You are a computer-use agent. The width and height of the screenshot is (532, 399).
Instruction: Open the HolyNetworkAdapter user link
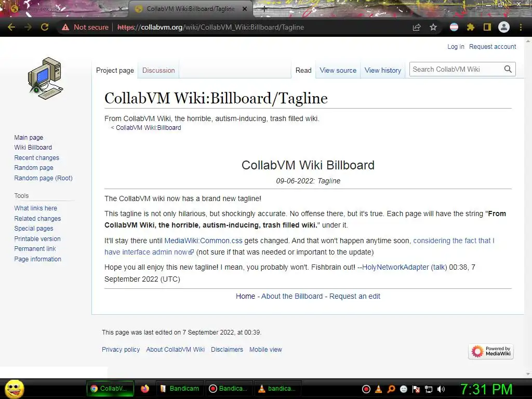395,267
